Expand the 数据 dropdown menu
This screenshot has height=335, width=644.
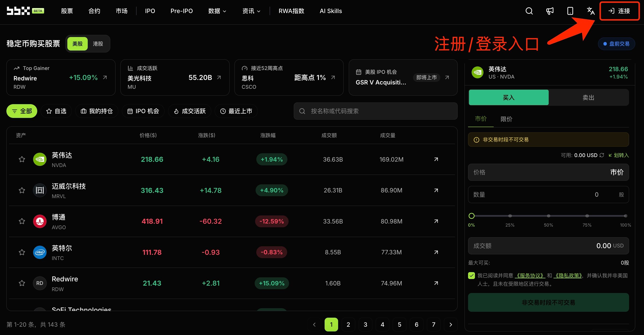click(217, 11)
